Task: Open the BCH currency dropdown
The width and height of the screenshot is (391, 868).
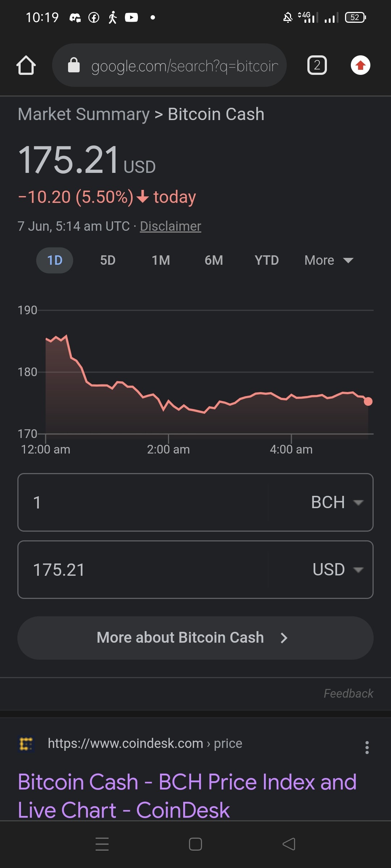Action: pyautogui.click(x=337, y=502)
